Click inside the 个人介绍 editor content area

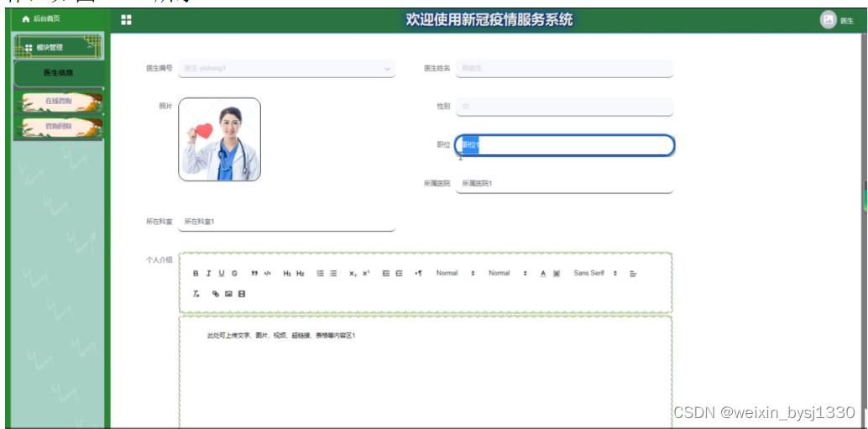click(425, 372)
